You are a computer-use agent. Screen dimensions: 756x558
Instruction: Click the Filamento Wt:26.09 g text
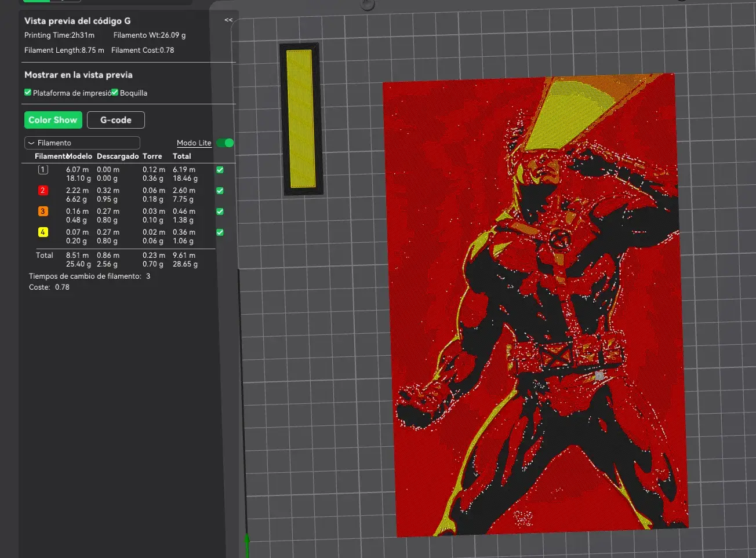point(150,35)
